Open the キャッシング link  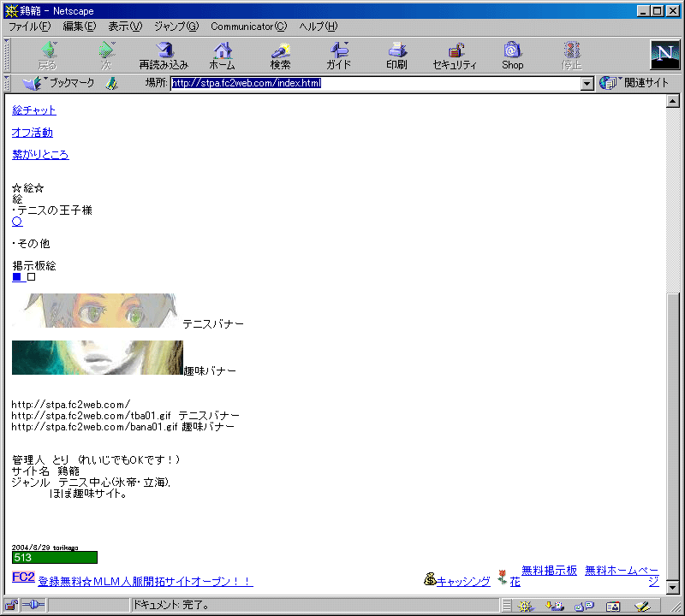pos(463,582)
